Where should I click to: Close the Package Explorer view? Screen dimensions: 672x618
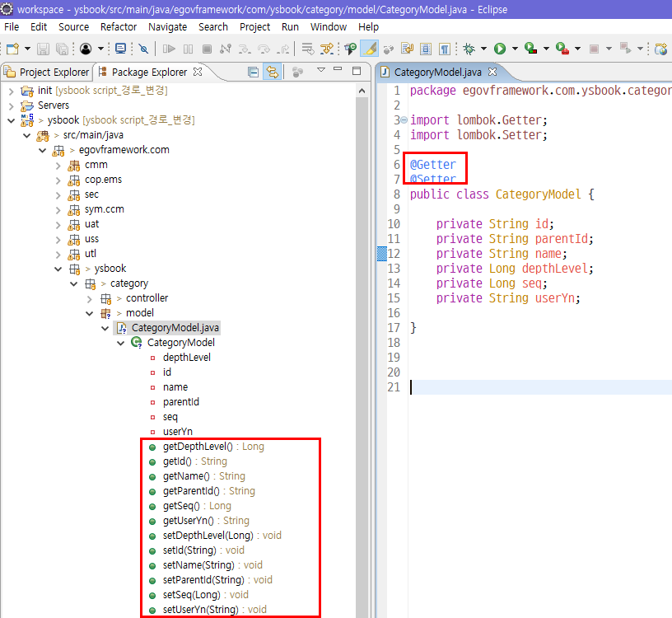point(198,72)
